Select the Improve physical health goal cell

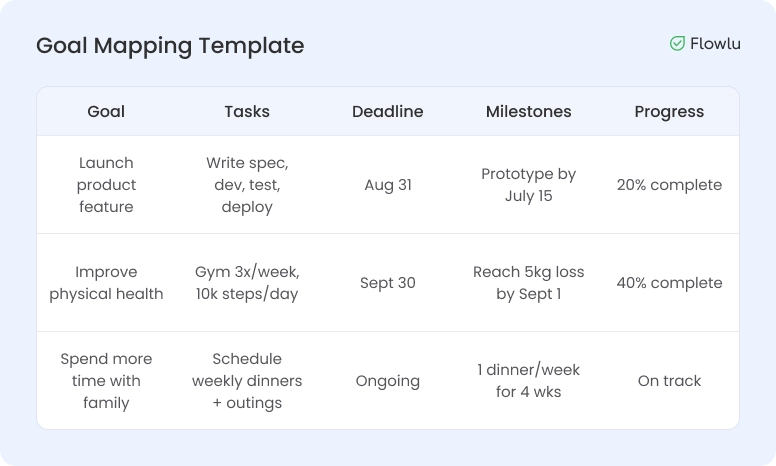(106, 283)
